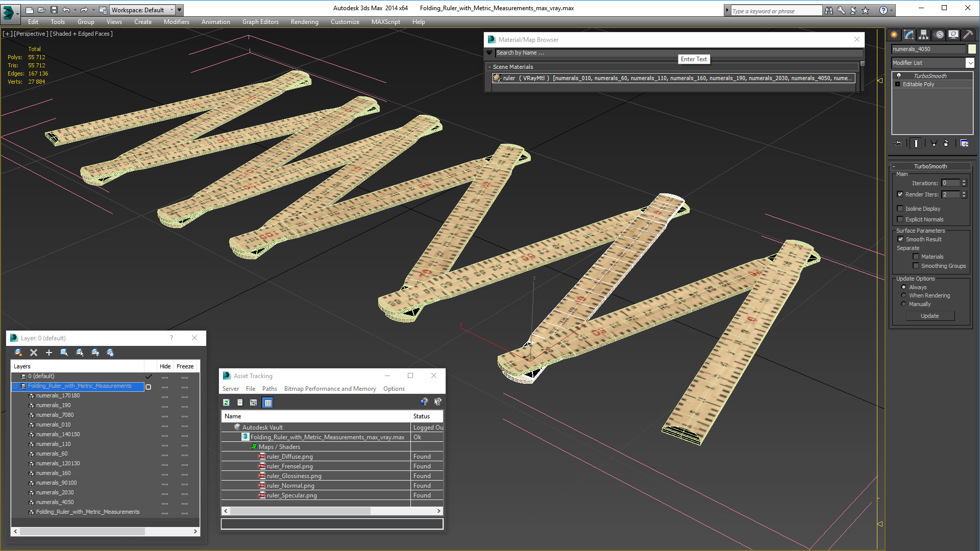The width and height of the screenshot is (980, 551).
Task: Open Bitmap Performance and Memory menu
Action: click(x=330, y=389)
